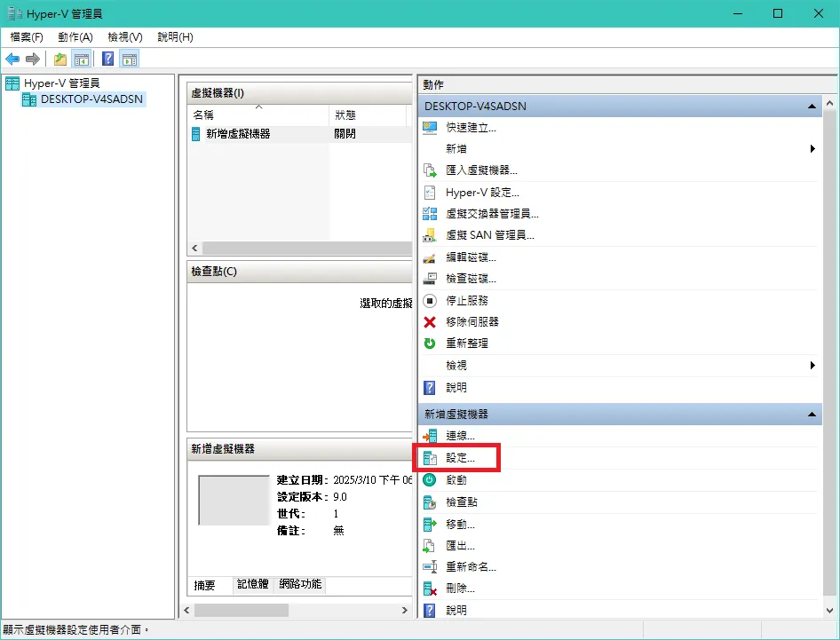Image resolution: width=840 pixels, height=640 pixels.
Task: Click the 新增 action label
Action: pos(456,149)
